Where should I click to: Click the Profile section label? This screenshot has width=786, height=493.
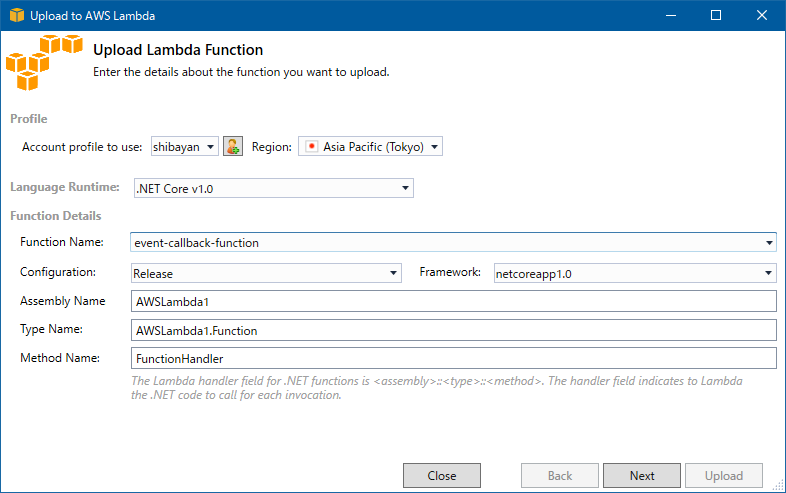(x=29, y=119)
